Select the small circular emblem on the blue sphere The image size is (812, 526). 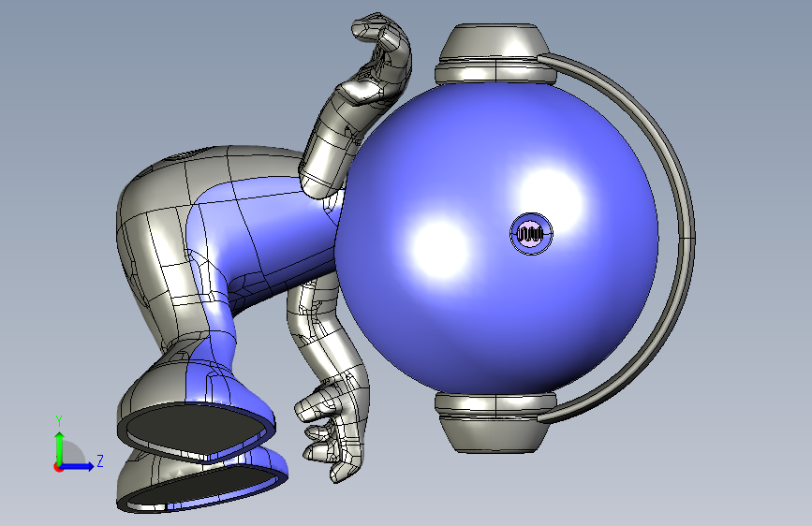coord(531,234)
